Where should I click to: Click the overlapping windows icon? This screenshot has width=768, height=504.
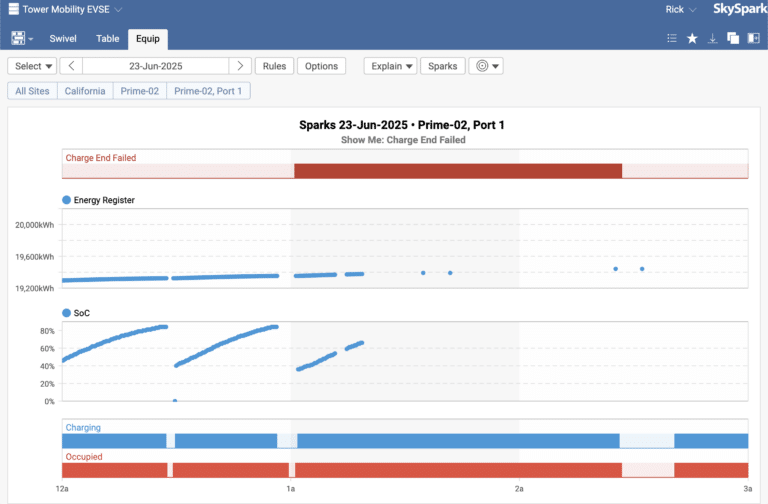click(732, 38)
